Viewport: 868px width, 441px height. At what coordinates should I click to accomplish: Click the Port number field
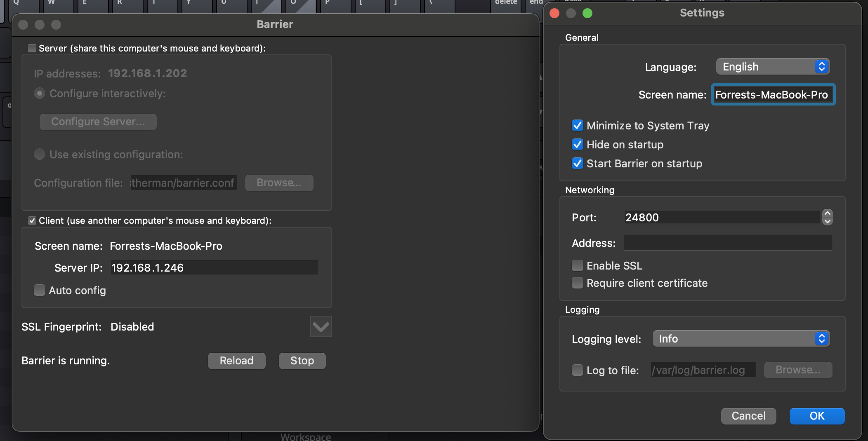click(722, 217)
